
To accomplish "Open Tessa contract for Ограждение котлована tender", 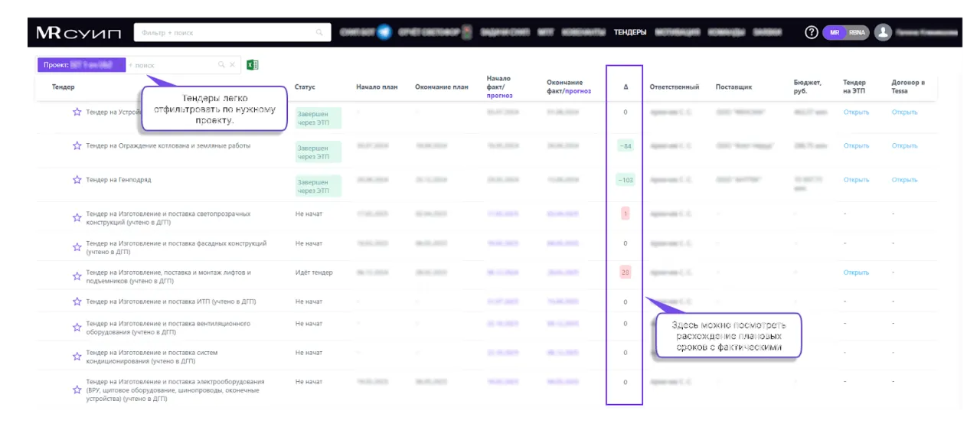I will tap(904, 145).
